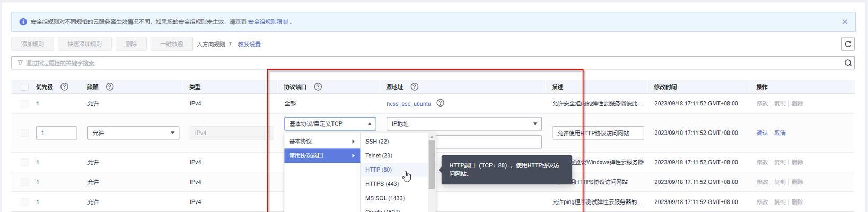Click the refresh icon button

(x=848, y=44)
